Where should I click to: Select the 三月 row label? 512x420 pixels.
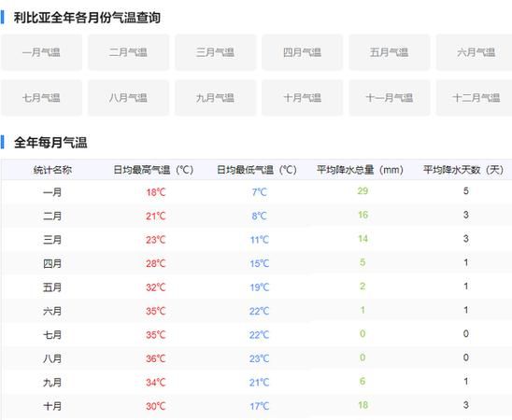pos(52,240)
